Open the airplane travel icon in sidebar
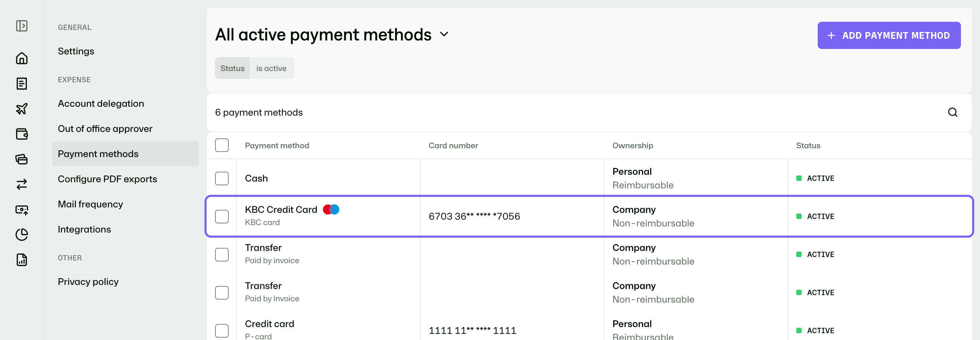The width and height of the screenshot is (980, 340). click(x=22, y=109)
